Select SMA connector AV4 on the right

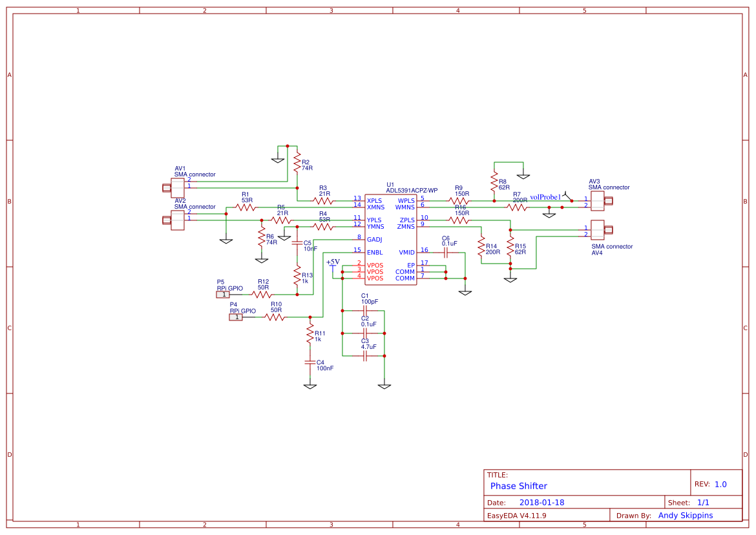pyautogui.click(x=596, y=231)
